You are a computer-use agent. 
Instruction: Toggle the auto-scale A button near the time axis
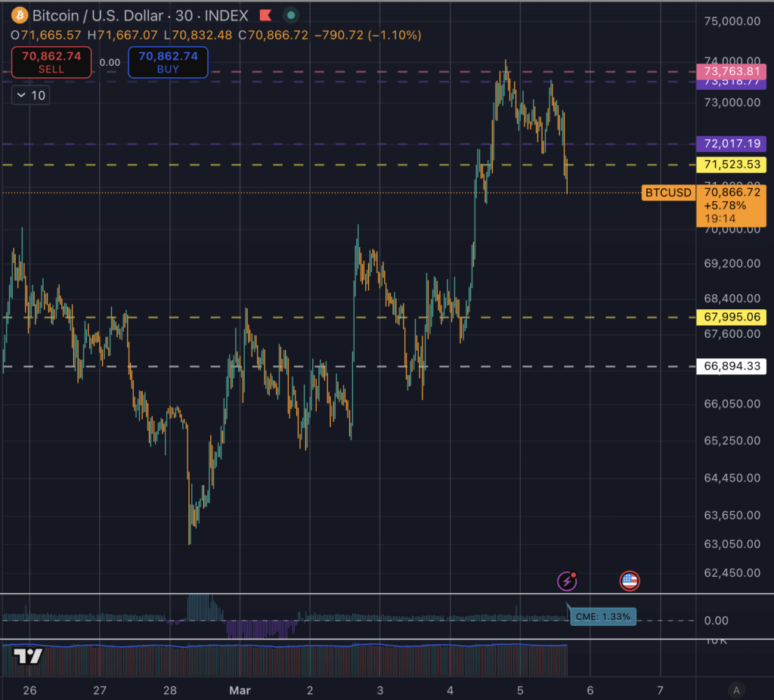click(736, 690)
